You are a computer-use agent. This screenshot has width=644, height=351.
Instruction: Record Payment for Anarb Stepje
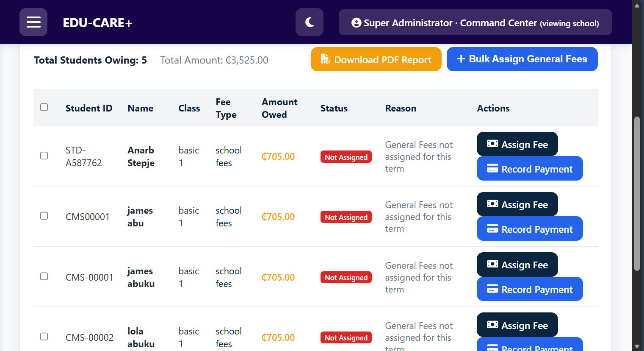(x=530, y=169)
